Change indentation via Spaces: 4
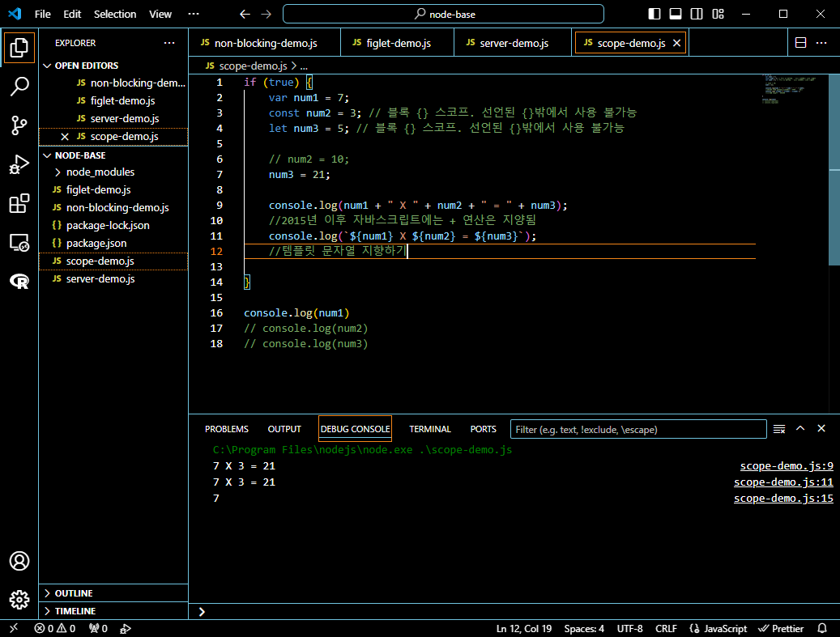The height and width of the screenshot is (637, 840). 584,628
